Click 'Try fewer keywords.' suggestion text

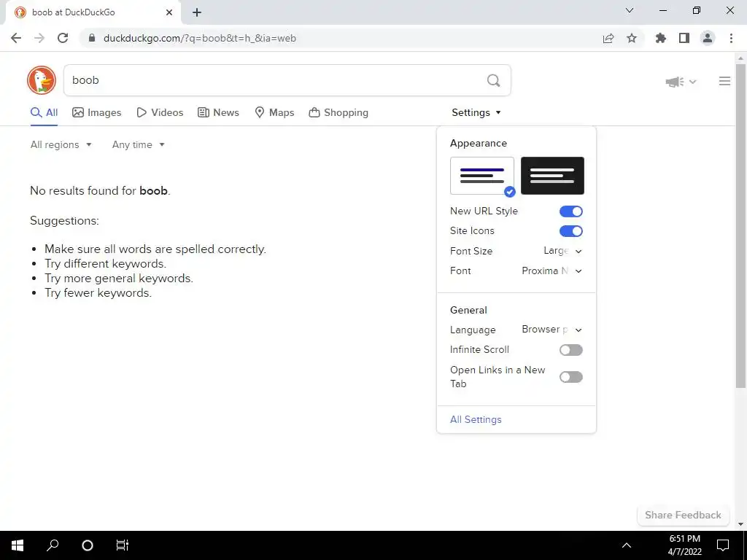[x=98, y=293]
